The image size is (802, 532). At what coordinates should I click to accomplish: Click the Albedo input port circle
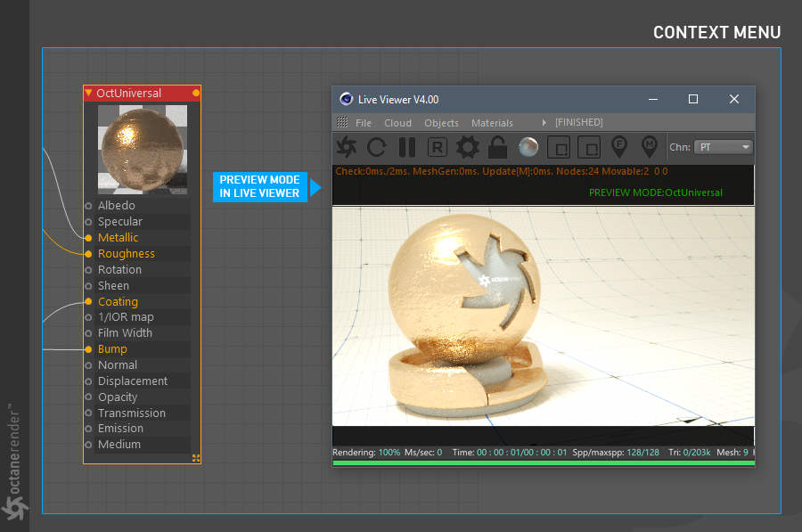coord(88,206)
